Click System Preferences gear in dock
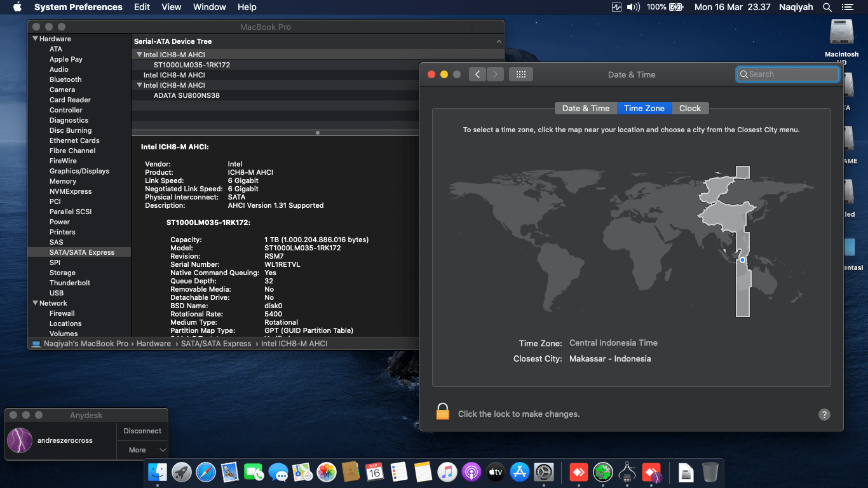 pos(544,472)
